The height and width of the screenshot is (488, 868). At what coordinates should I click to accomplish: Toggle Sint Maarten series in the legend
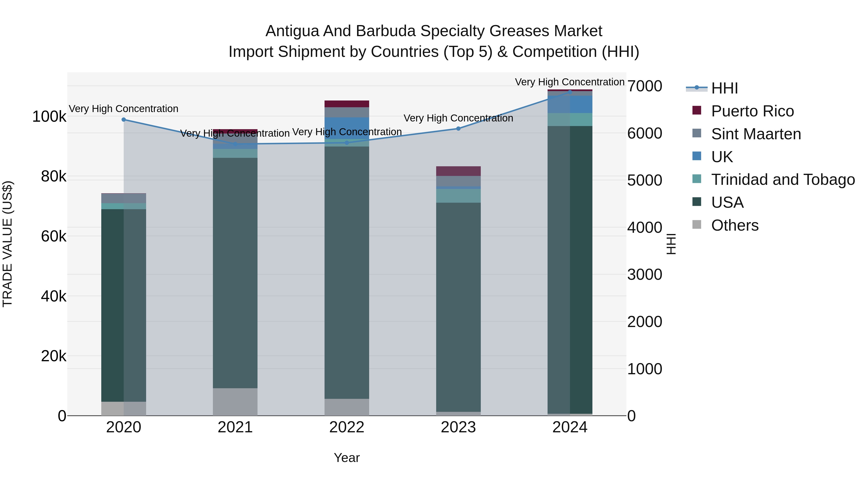pos(746,134)
